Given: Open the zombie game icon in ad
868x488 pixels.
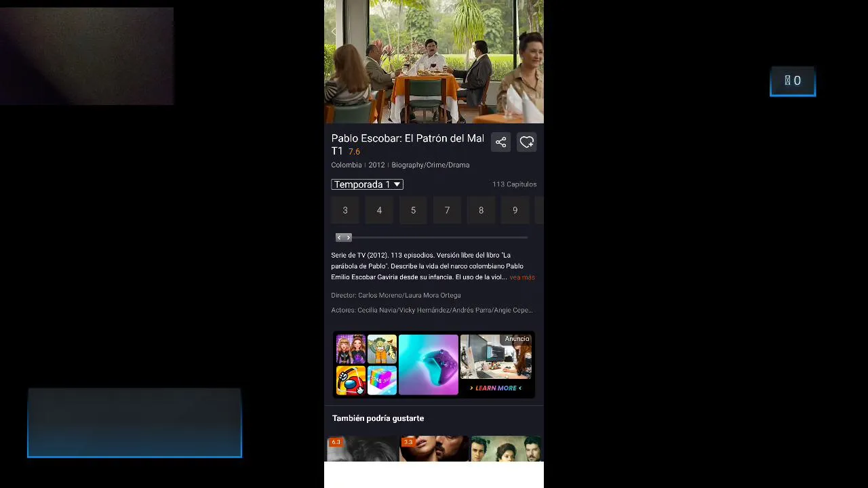Looking at the screenshot, I should click(x=382, y=349).
